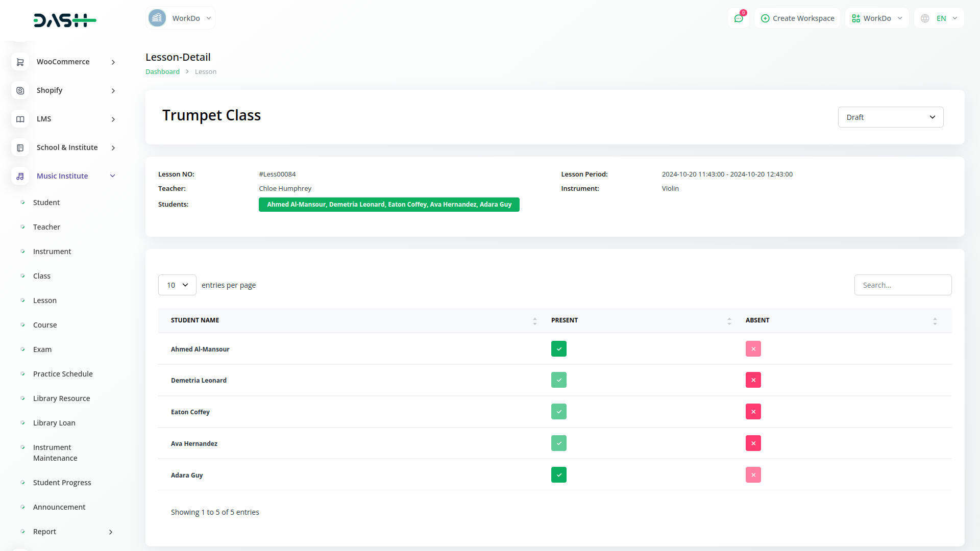This screenshot has width=980, height=551.
Task: Mark Adara Guy as absent
Action: pos(753,475)
